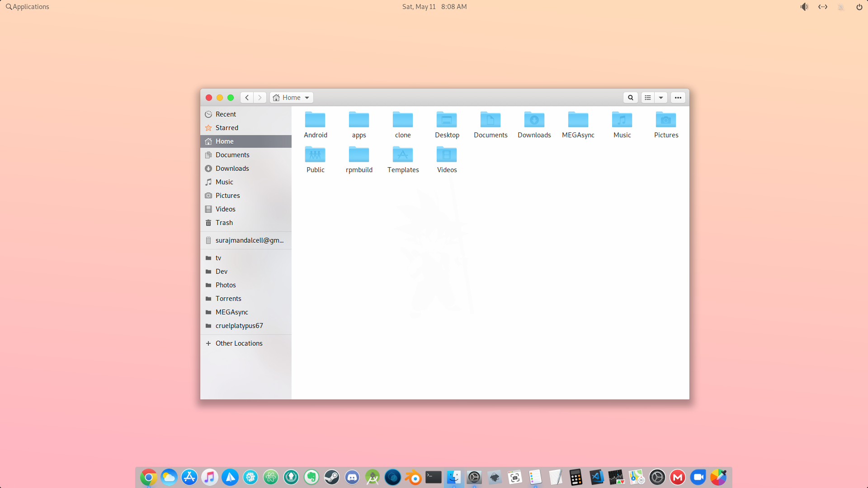Open the Discord dock icon
868x488 pixels.
pyautogui.click(x=352, y=477)
